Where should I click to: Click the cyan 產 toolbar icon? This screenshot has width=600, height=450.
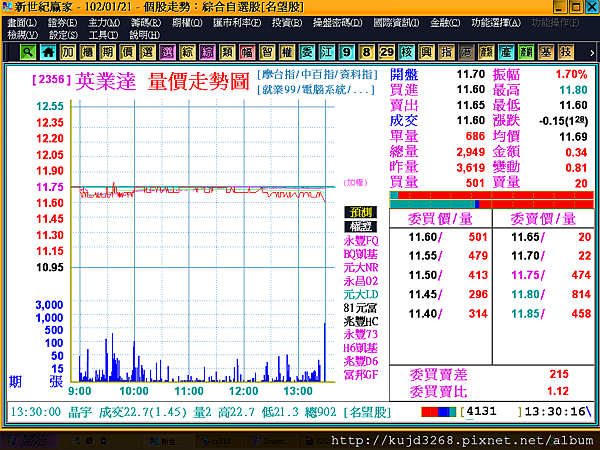pyautogui.click(x=506, y=52)
